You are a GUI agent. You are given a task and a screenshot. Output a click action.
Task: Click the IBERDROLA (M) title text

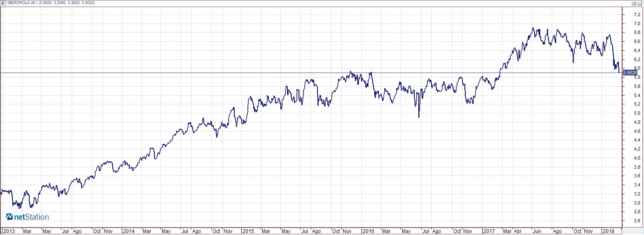coord(22,2)
